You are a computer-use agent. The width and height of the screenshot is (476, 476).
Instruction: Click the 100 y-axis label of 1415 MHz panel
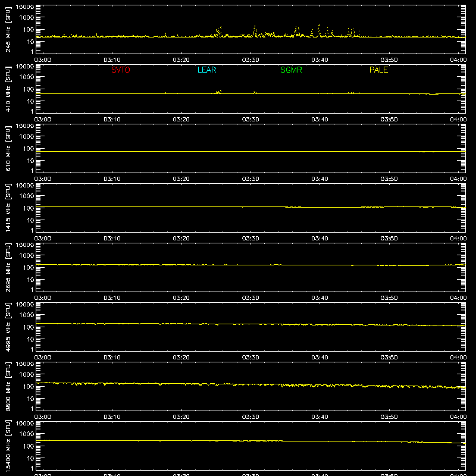(29, 208)
